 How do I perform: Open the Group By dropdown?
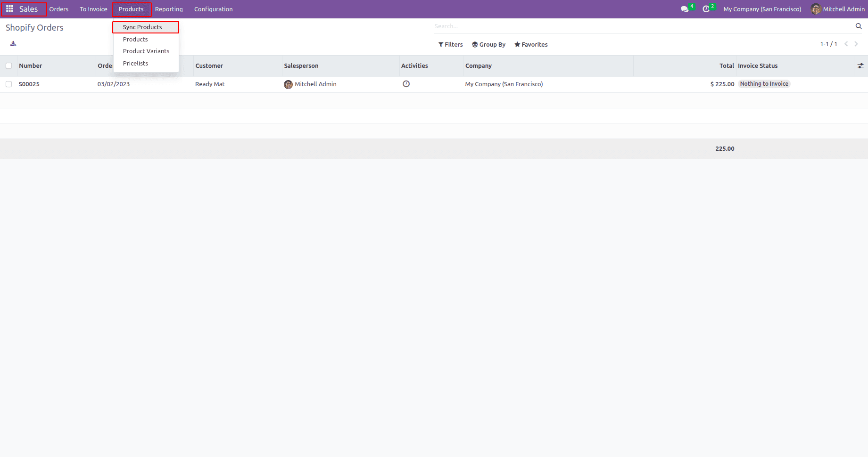489,44
